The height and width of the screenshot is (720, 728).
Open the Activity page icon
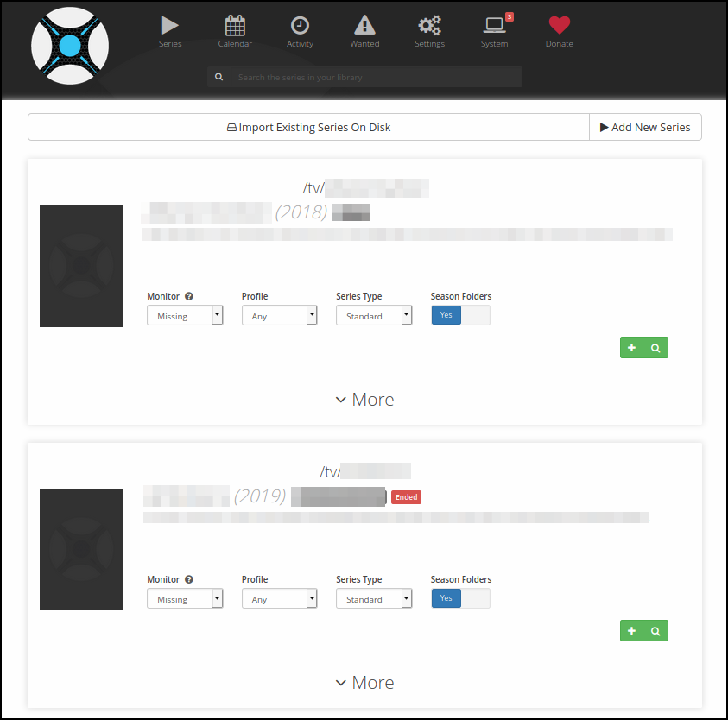tap(299, 25)
